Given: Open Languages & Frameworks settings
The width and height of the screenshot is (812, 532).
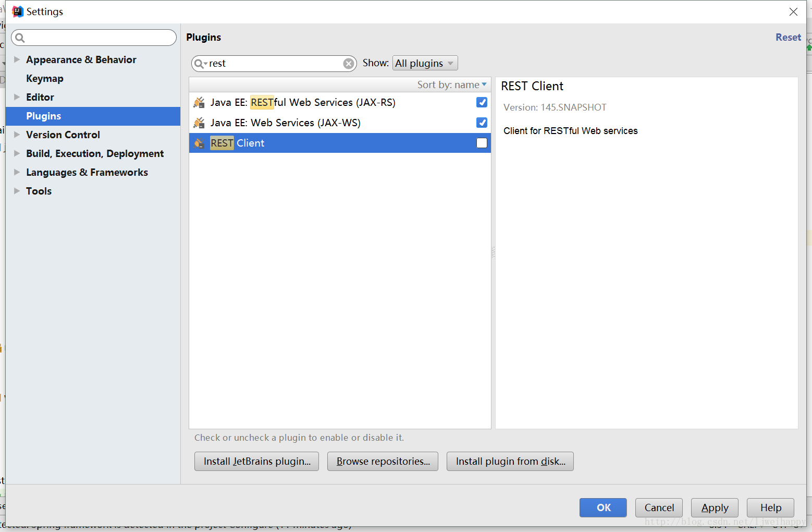Looking at the screenshot, I should point(87,172).
